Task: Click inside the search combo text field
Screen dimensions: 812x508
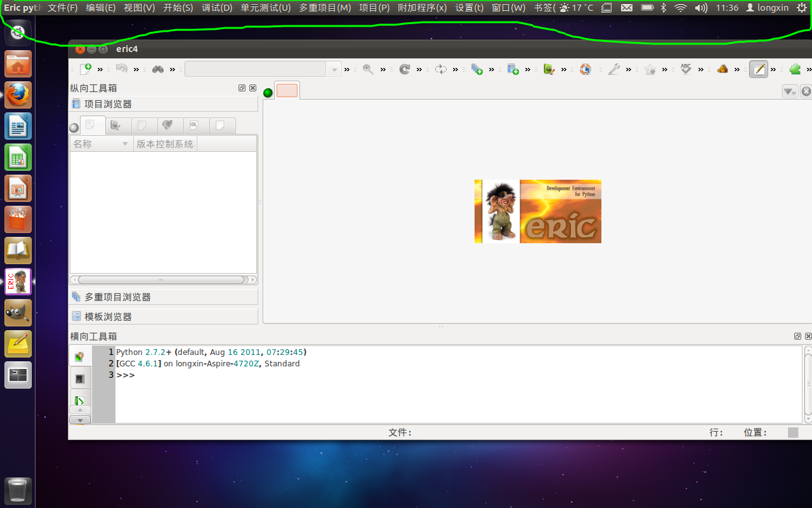Action: tap(256, 69)
